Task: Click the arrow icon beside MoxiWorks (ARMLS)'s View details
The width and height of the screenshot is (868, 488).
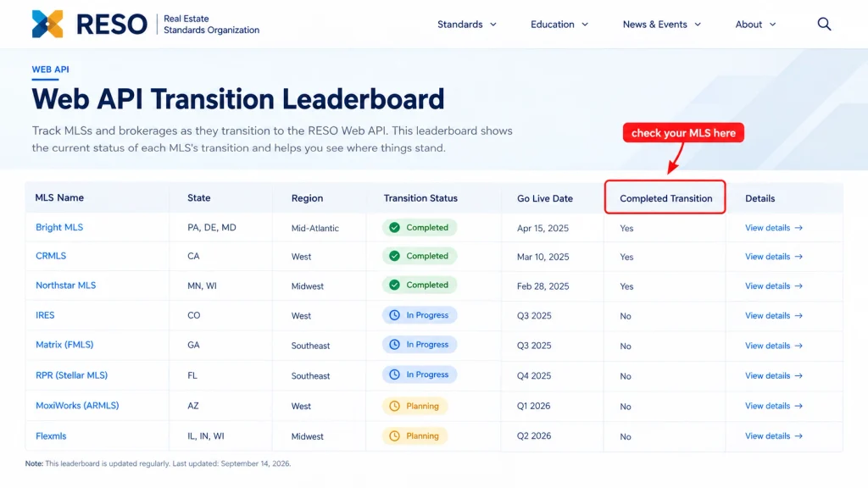Action: point(798,406)
